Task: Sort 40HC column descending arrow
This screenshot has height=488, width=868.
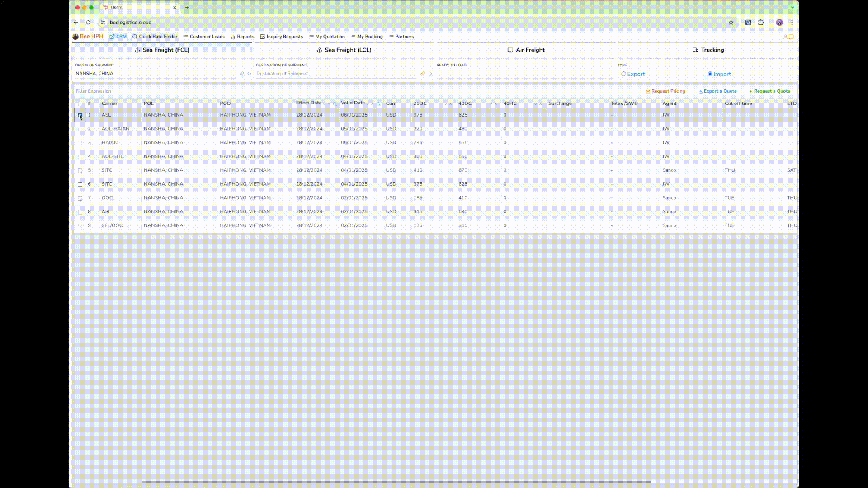Action: point(536,104)
